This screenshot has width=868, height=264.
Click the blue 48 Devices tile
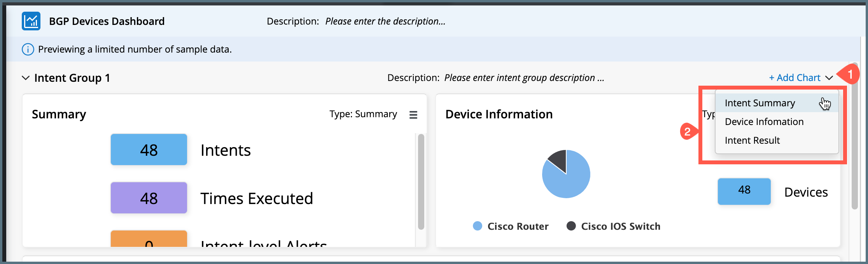[744, 191]
